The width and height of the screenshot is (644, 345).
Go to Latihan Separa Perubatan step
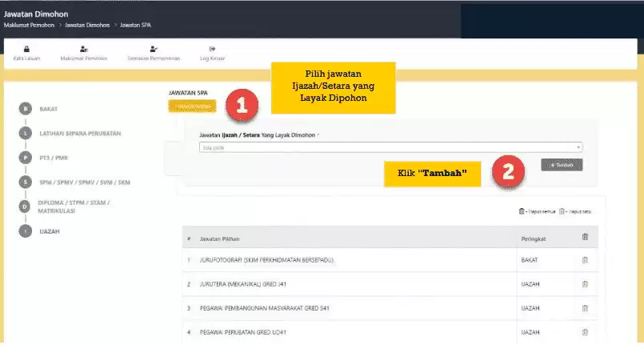tap(26, 133)
